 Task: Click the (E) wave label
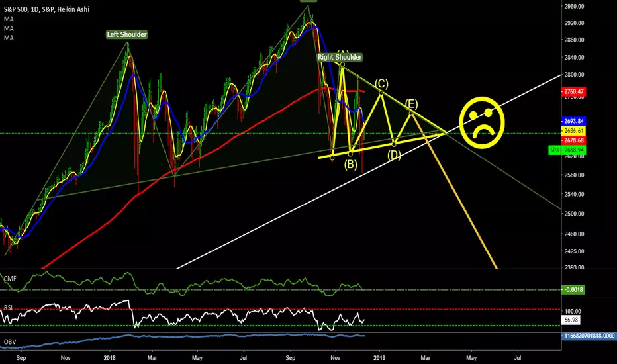click(x=411, y=104)
